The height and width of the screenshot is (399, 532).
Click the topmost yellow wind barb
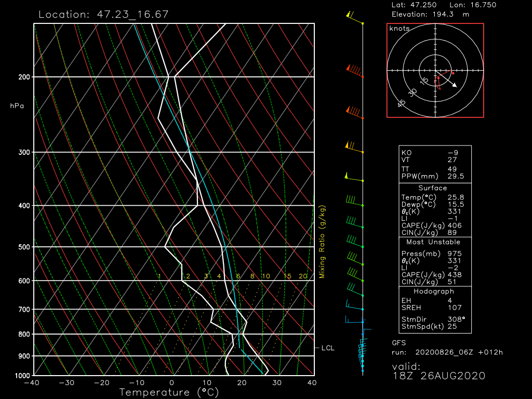354,18
